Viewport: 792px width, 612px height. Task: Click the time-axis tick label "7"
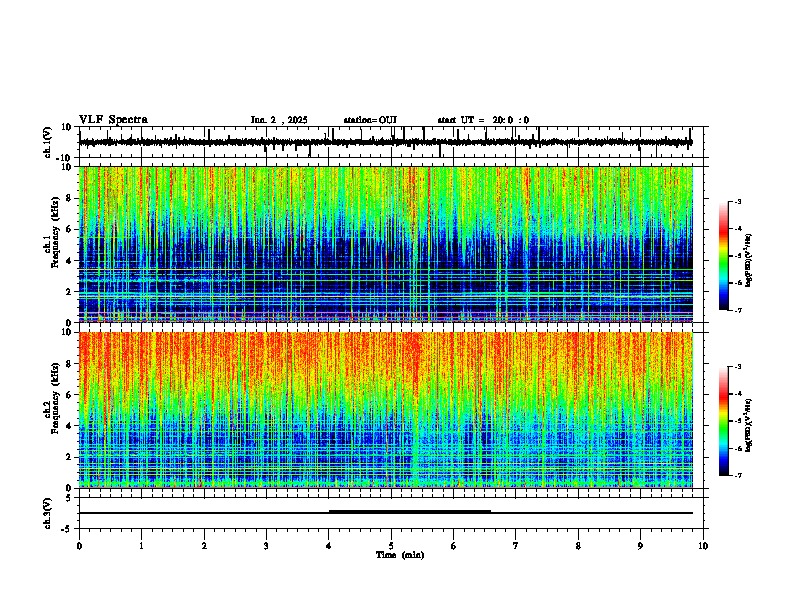(x=516, y=546)
